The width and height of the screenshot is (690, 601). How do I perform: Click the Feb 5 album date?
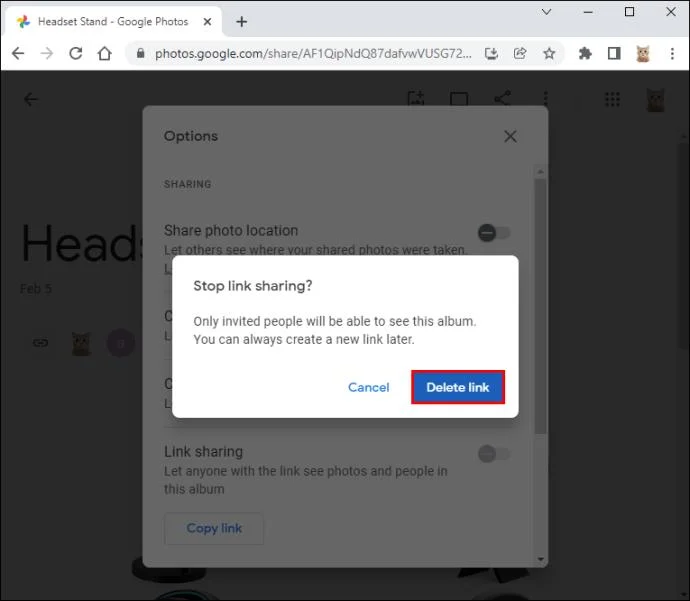pyautogui.click(x=36, y=289)
